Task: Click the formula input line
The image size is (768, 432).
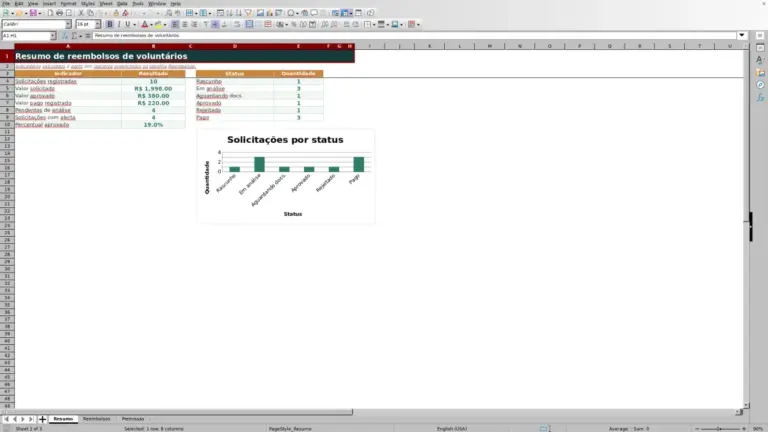Action: (414, 36)
